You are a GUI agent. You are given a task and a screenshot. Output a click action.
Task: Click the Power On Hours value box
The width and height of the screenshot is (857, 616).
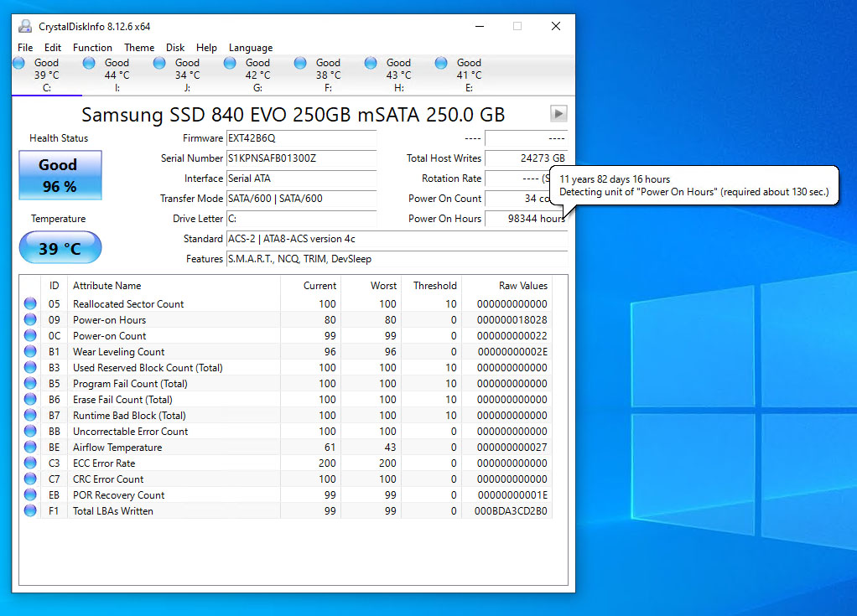526,219
